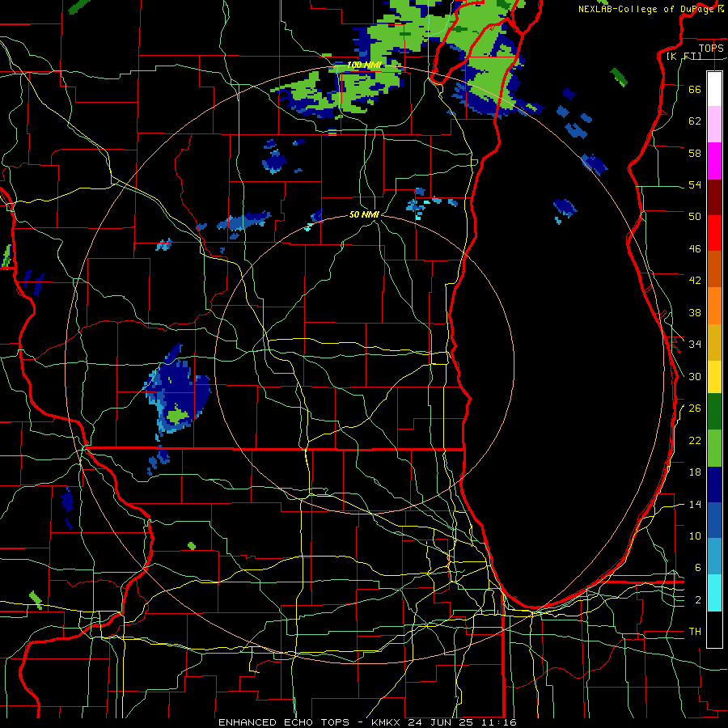Click the magenta legend swatch

(x=714, y=161)
